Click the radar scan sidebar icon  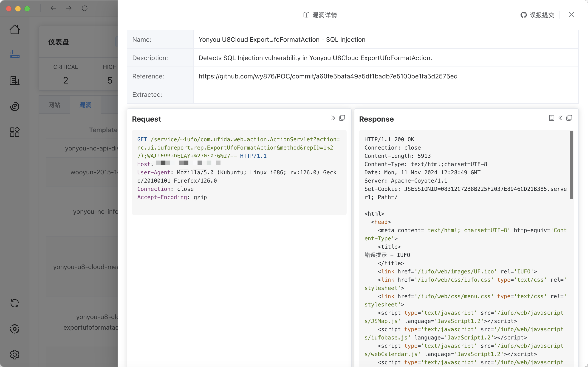14,106
